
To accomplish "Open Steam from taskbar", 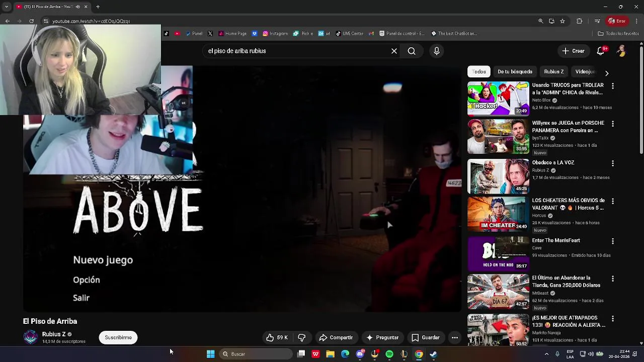I will coord(433,354).
